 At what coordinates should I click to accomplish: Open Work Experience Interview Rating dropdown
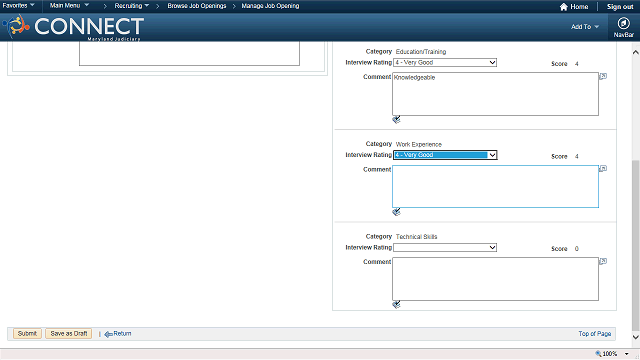tap(445, 155)
